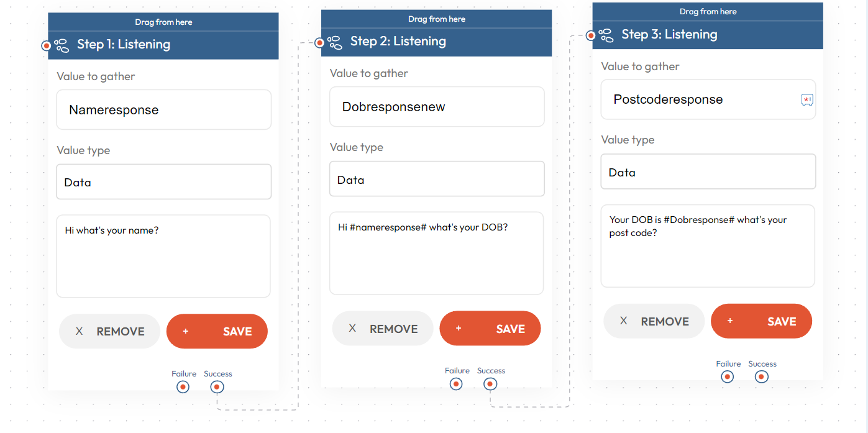Screen dimensions: 868x433
Task: Click Save on Step 2
Action: 490,329
